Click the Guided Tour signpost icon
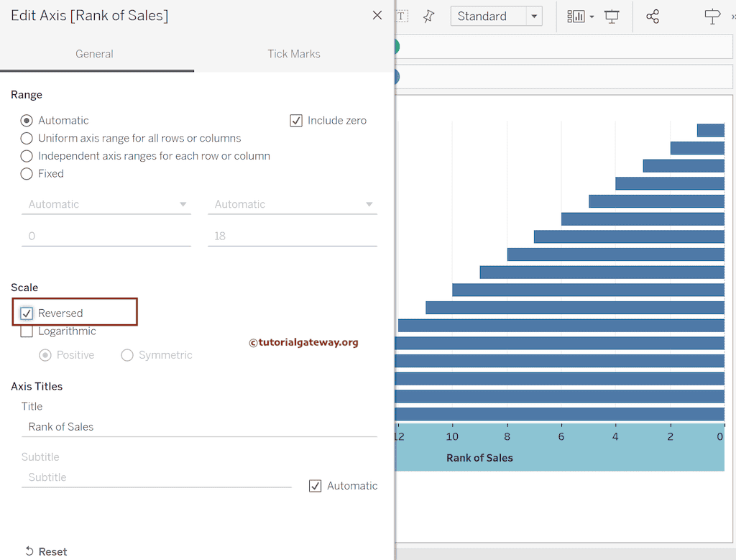Image resolution: width=736 pixels, height=560 pixels. pyautogui.click(x=712, y=17)
